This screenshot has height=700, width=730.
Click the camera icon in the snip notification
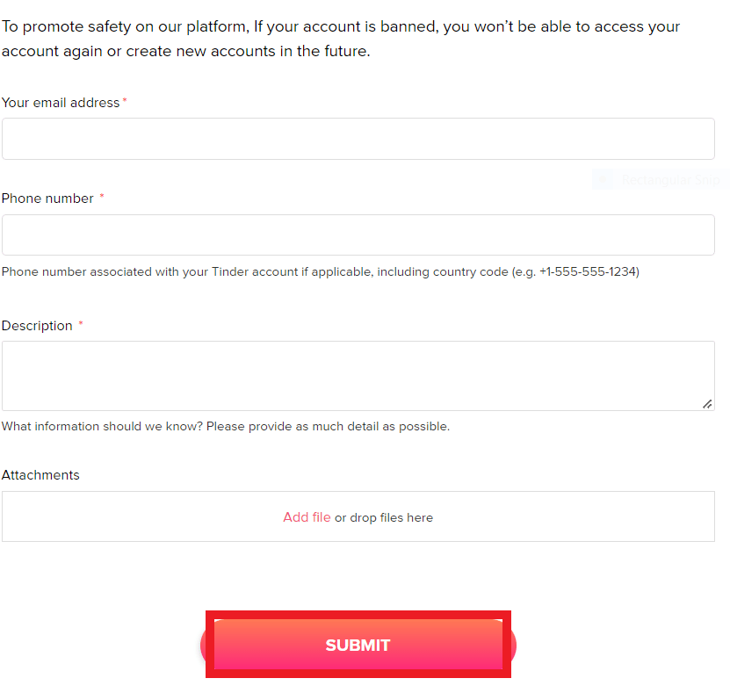[x=604, y=179]
